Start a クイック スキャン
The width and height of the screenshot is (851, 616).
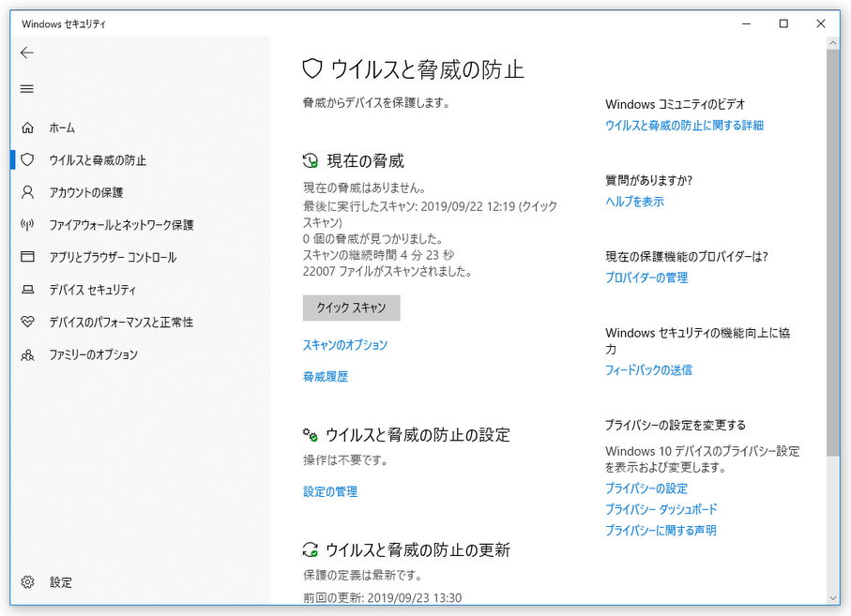tap(351, 308)
